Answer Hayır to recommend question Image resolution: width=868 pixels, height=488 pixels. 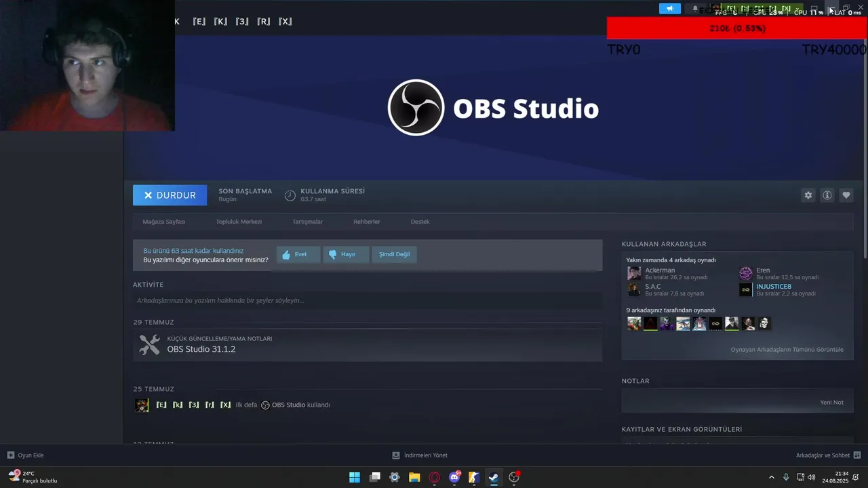click(x=346, y=255)
